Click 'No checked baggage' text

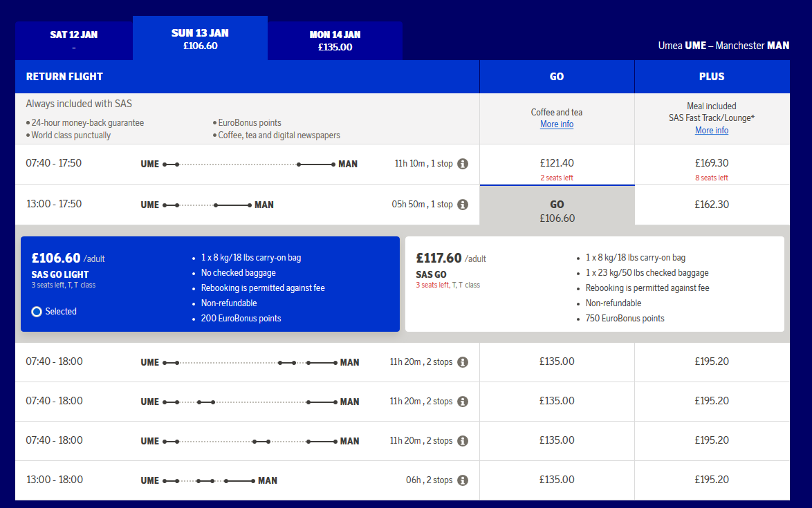[238, 272]
